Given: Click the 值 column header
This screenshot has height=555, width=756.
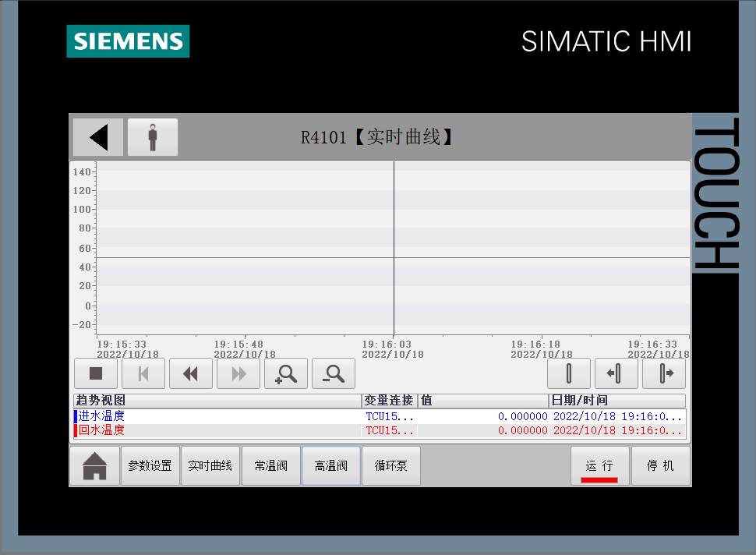Looking at the screenshot, I should (483, 401).
